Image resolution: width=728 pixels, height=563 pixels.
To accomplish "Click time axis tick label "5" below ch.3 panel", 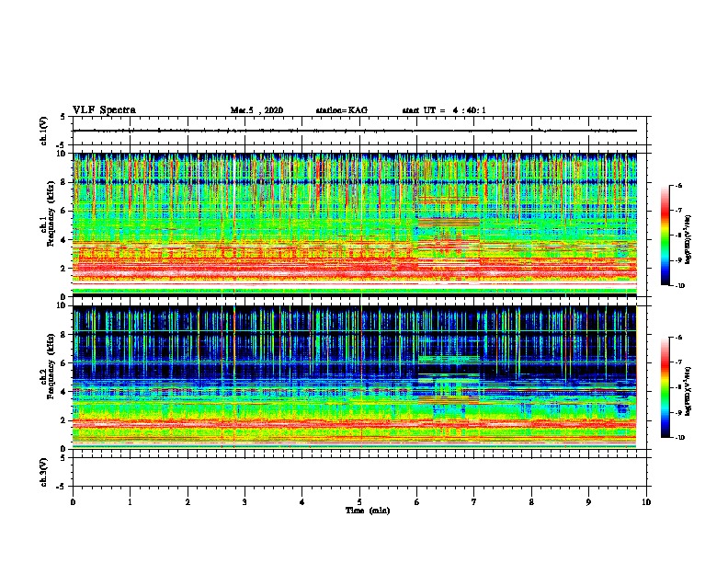I will (359, 502).
